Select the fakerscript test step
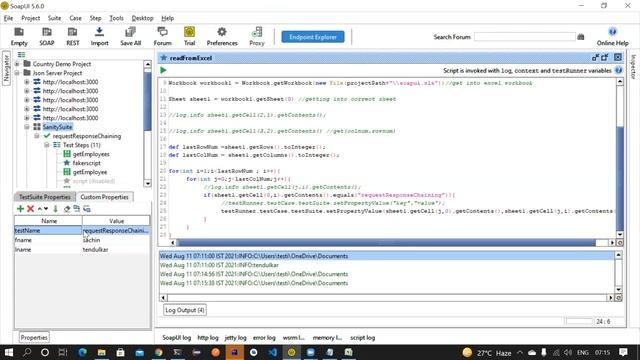 click(87, 163)
